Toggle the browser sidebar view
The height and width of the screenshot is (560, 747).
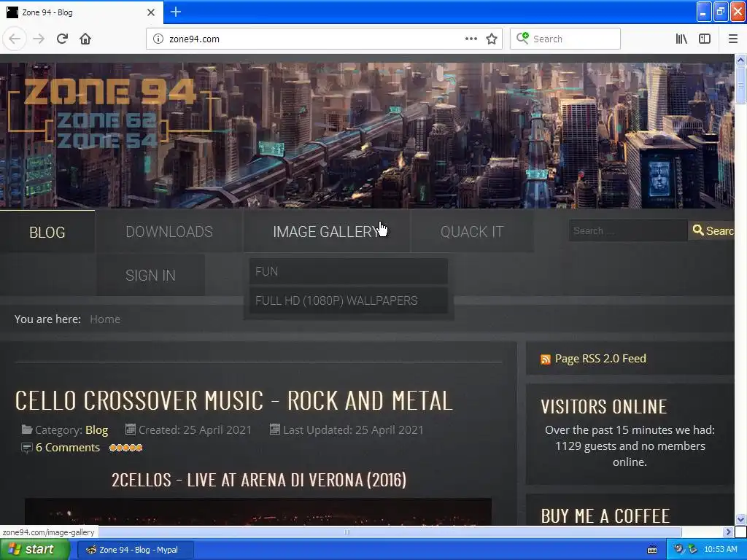[705, 39]
